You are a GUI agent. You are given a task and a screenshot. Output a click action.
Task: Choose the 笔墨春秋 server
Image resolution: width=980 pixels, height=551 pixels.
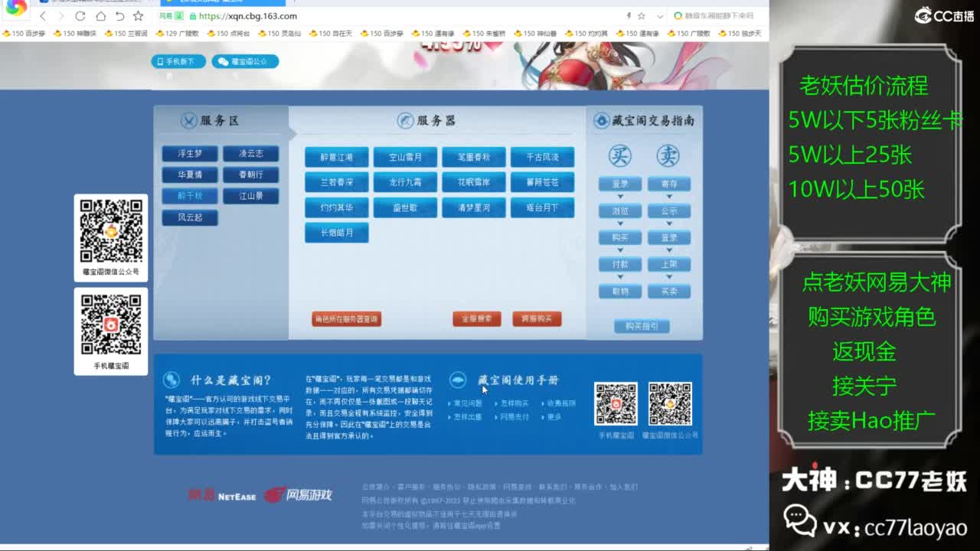tap(474, 158)
